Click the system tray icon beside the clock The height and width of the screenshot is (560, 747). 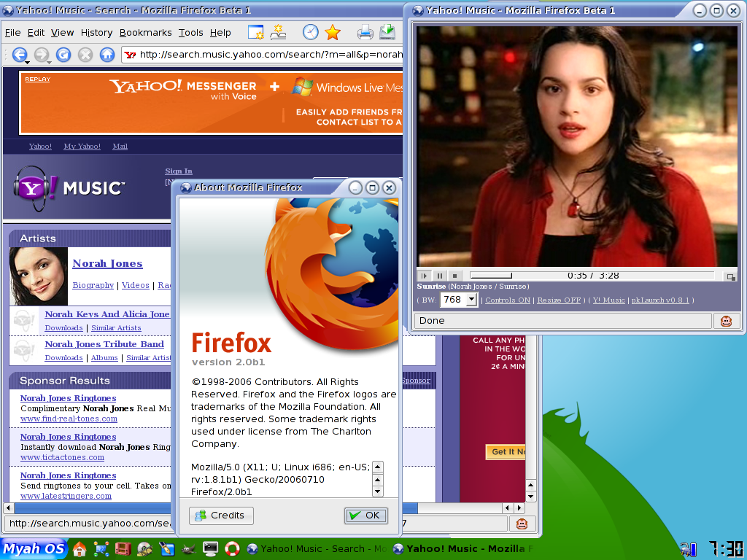[x=688, y=550]
